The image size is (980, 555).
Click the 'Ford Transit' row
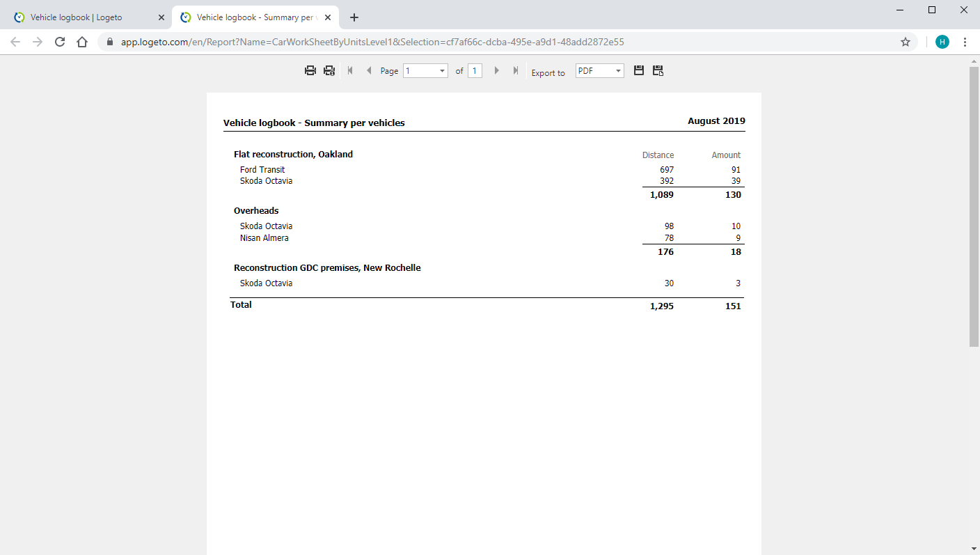(262, 169)
